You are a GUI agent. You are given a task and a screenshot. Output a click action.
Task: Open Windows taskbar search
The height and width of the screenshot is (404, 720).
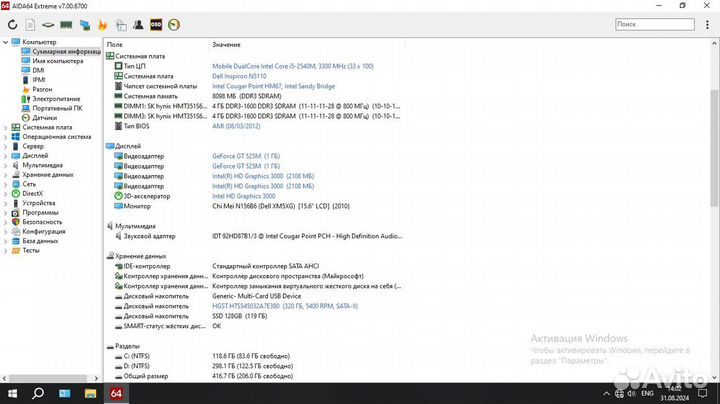tap(38, 393)
